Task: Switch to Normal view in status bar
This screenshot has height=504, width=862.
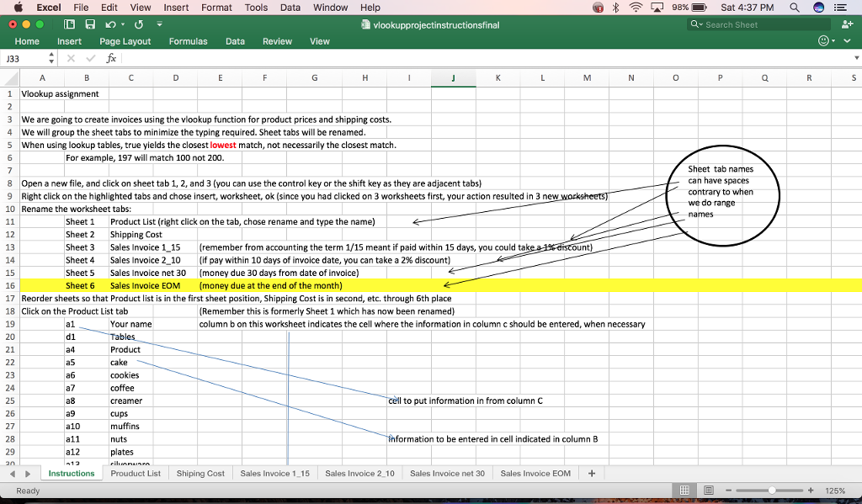Action: click(686, 491)
